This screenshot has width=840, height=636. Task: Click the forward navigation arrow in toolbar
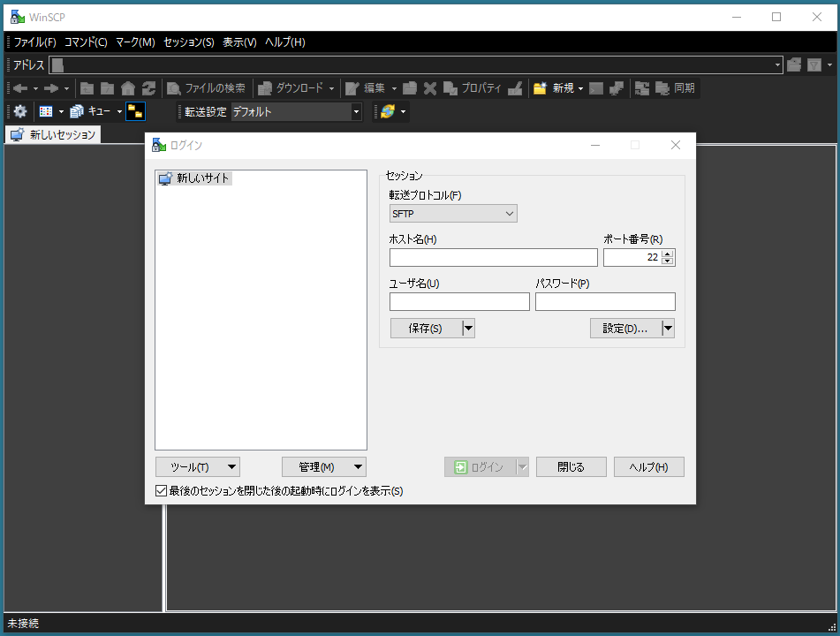point(51,88)
